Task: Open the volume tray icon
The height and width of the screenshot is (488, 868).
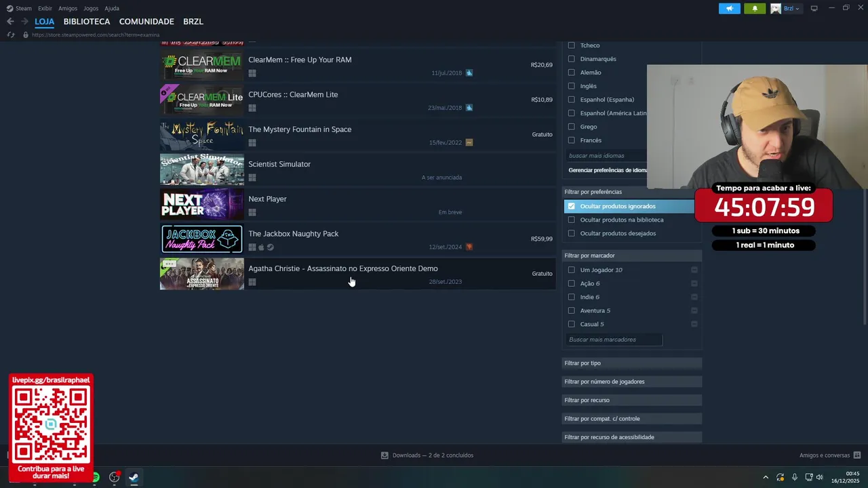Action: [x=820, y=477]
